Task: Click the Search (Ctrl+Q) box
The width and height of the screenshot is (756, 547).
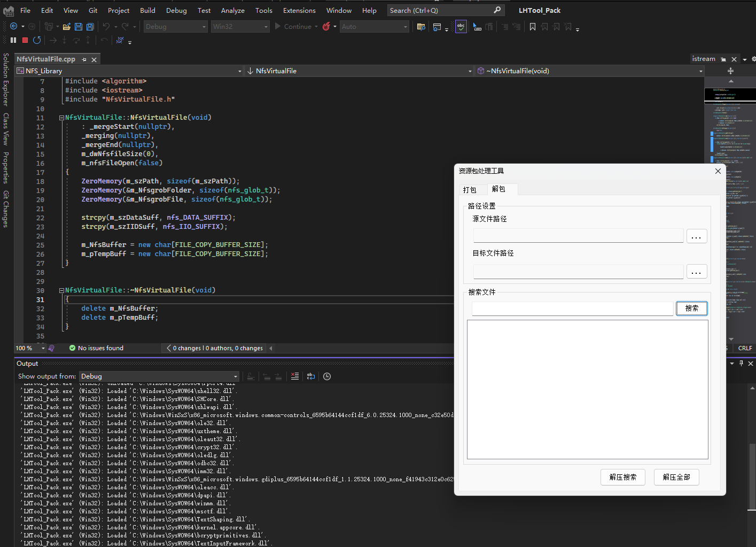Action: click(x=445, y=10)
